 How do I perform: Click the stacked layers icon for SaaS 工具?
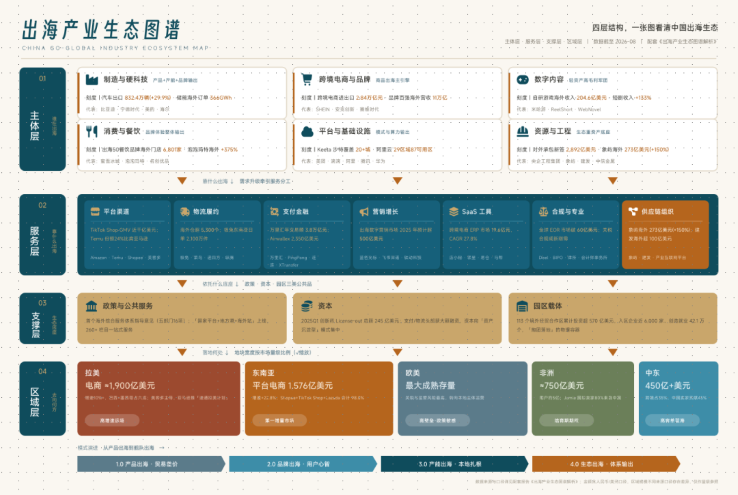[454, 212]
